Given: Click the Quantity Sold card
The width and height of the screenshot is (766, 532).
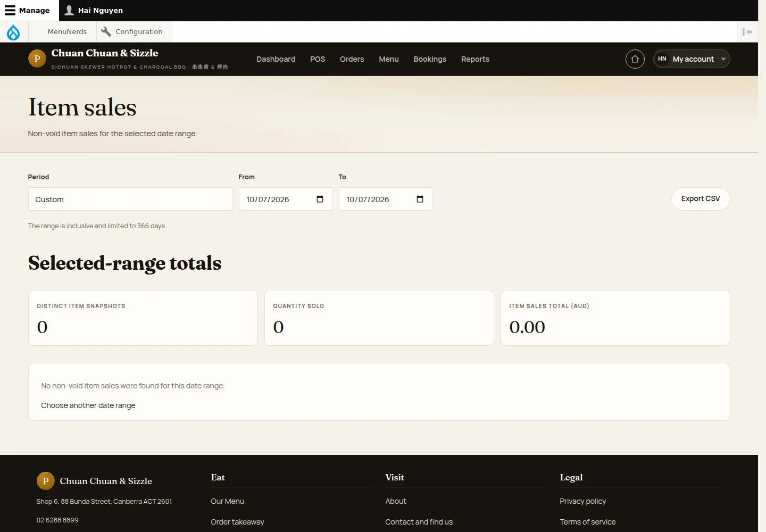Looking at the screenshot, I should pos(379,318).
